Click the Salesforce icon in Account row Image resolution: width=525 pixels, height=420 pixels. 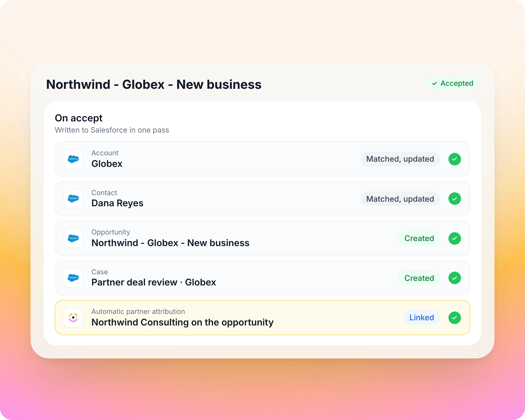[73, 159]
